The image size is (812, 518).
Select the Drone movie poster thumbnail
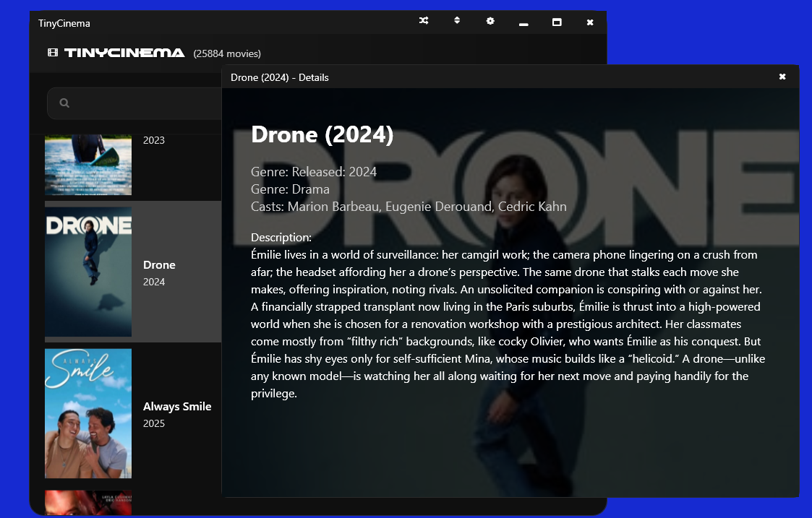88,272
